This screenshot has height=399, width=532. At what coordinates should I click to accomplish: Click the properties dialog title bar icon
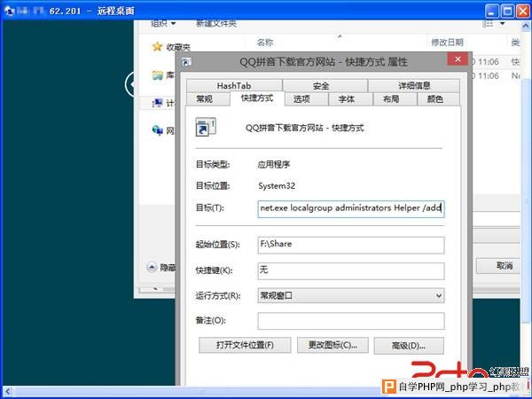(186, 62)
